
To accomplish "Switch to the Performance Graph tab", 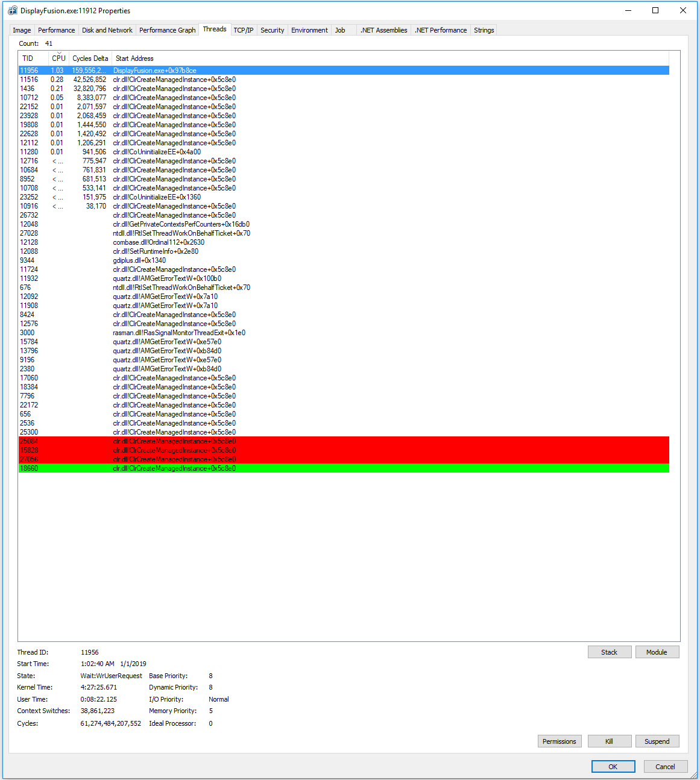I will point(167,30).
